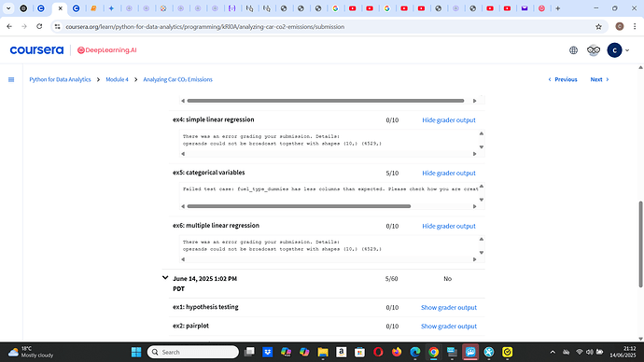View site information icon in address bar
This screenshot has height=362, width=644.
(58, 27)
